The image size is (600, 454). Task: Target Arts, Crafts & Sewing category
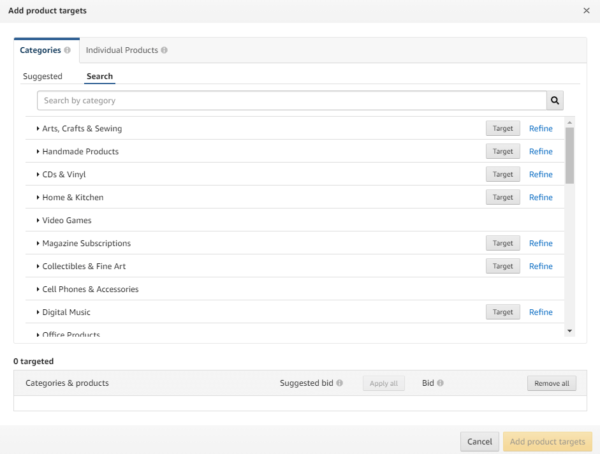(x=503, y=129)
